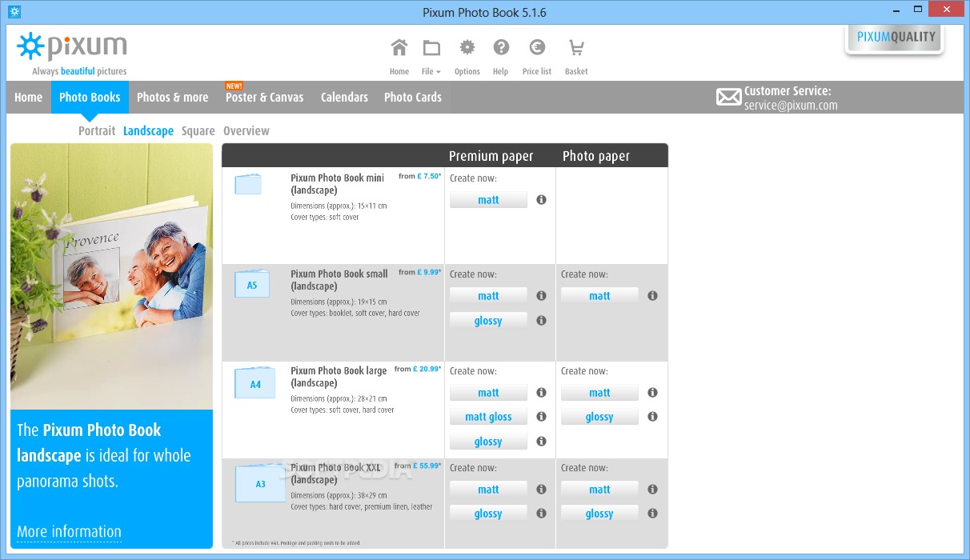Click the A4 large book icon
This screenshot has width=970, height=560.
(255, 382)
